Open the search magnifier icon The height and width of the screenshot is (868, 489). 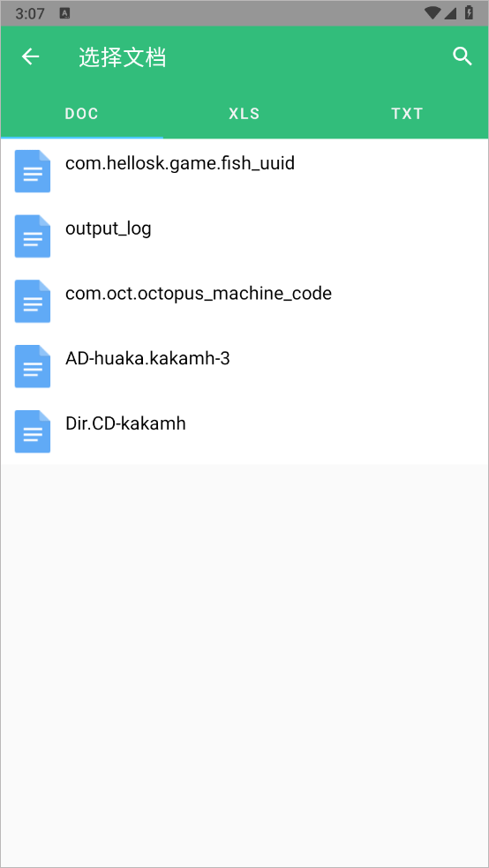tap(463, 56)
